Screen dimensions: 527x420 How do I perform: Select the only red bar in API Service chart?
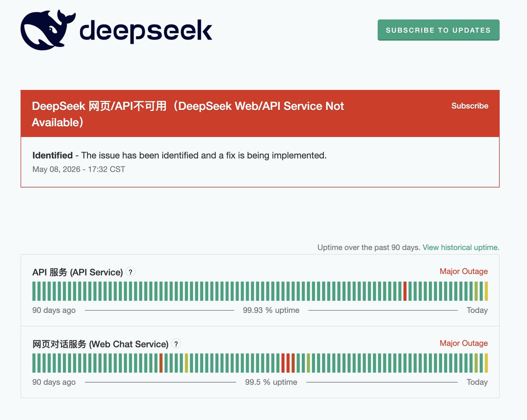pos(405,291)
